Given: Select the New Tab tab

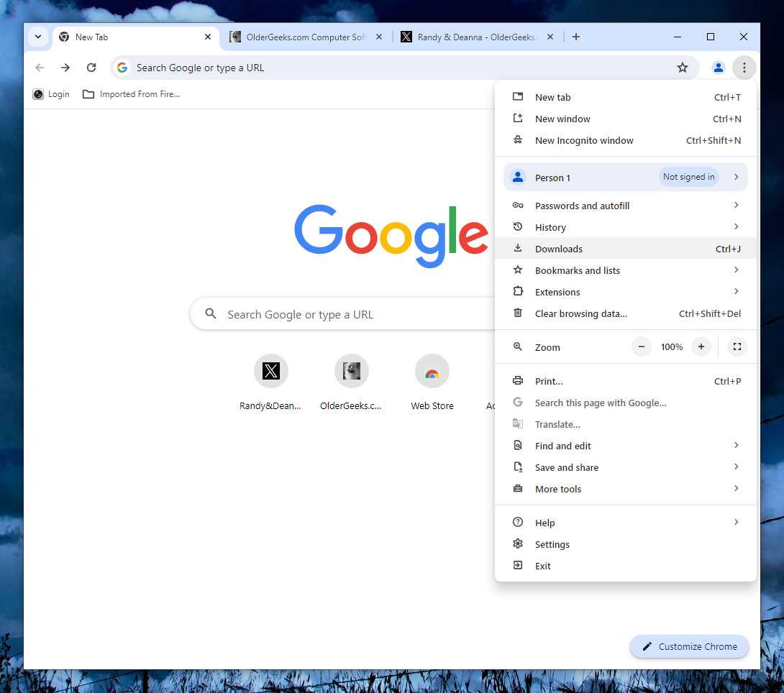Looking at the screenshot, I should (135, 37).
